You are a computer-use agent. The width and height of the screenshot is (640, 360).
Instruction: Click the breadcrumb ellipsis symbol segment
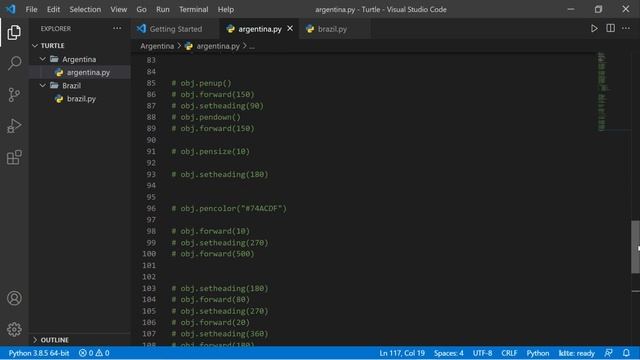[x=252, y=46]
